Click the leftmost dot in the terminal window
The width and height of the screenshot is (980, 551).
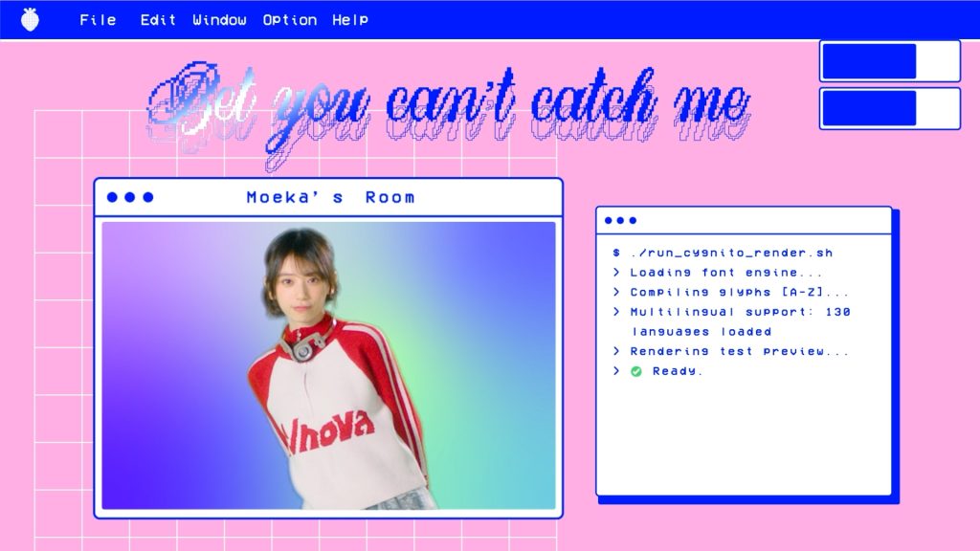click(608, 221)
